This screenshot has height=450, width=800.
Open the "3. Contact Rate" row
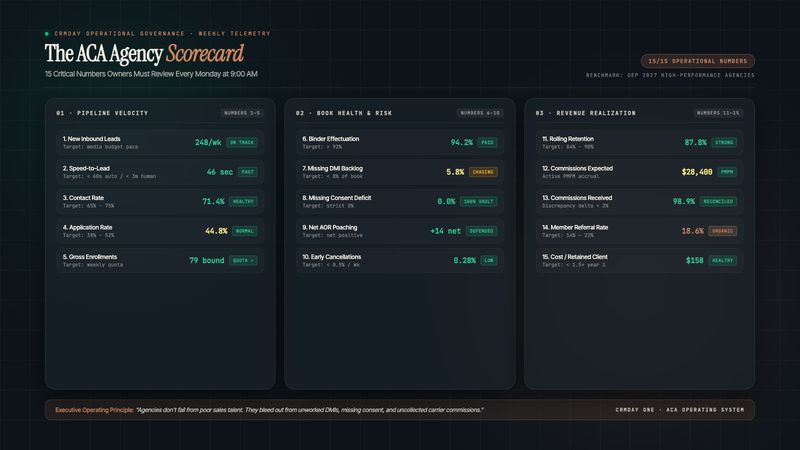[160, 202]
